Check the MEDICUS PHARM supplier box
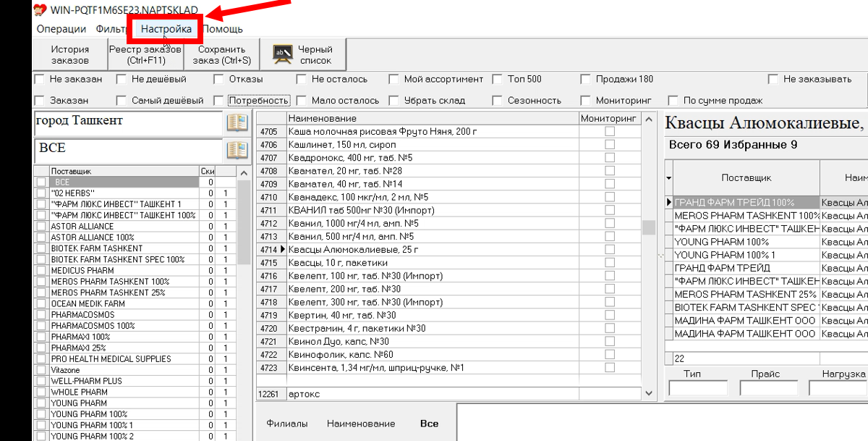Image resolution: width=868 pixels, height=441 pixels. 41,270
